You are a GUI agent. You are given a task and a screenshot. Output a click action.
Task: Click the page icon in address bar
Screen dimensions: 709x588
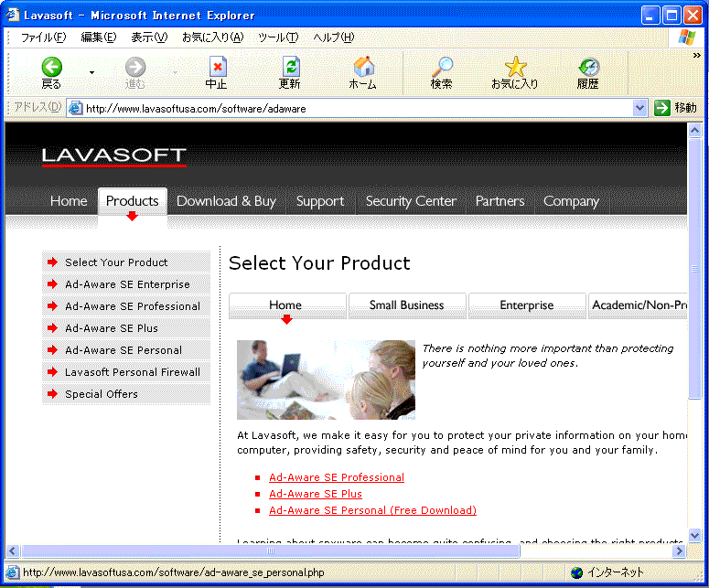[76, 109]
